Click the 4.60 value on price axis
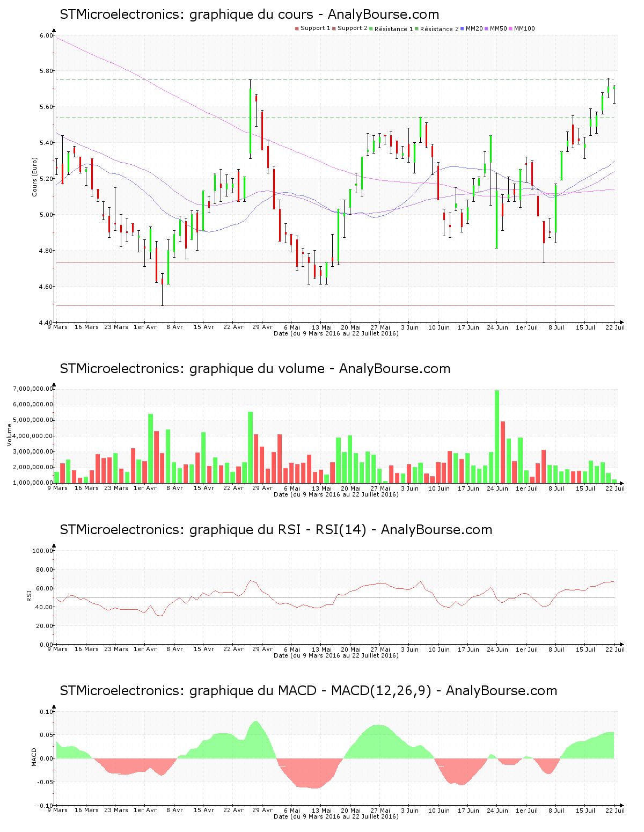The width and height of the screenshot is (644, 832). click(46, 287)
